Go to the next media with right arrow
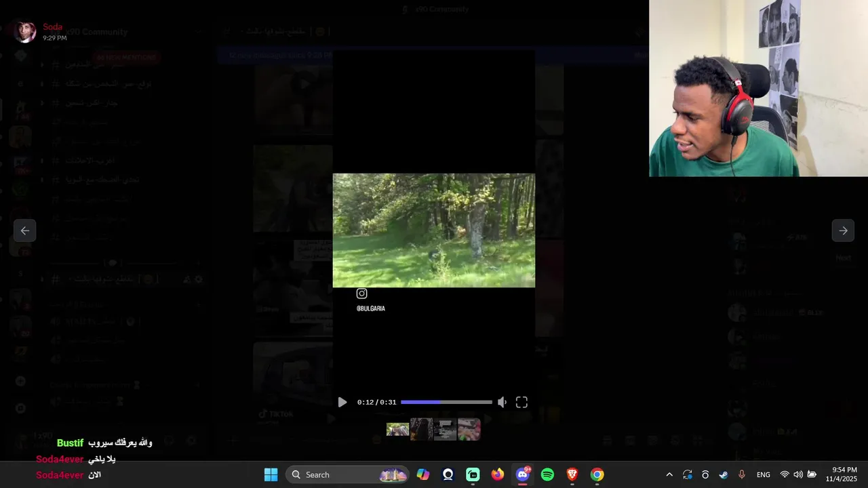Viewport: 868px width, 488px height. [843, 230]
